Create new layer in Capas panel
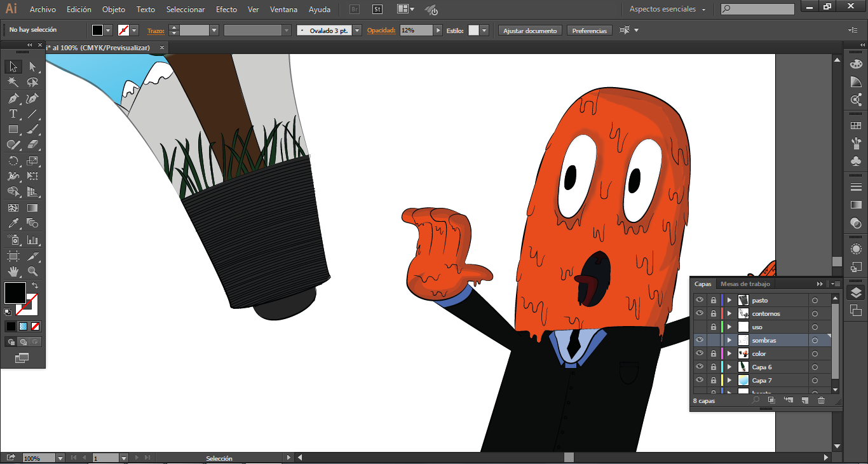 pyautogui.click(x=804, y=400)
